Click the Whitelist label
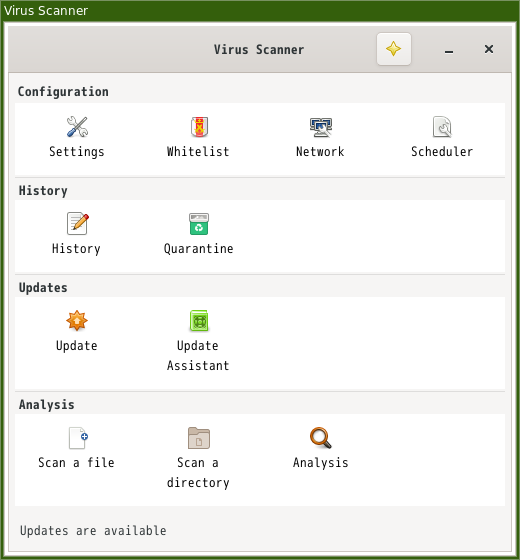Screen dimensions: 520x560 [x=198, y=151]
